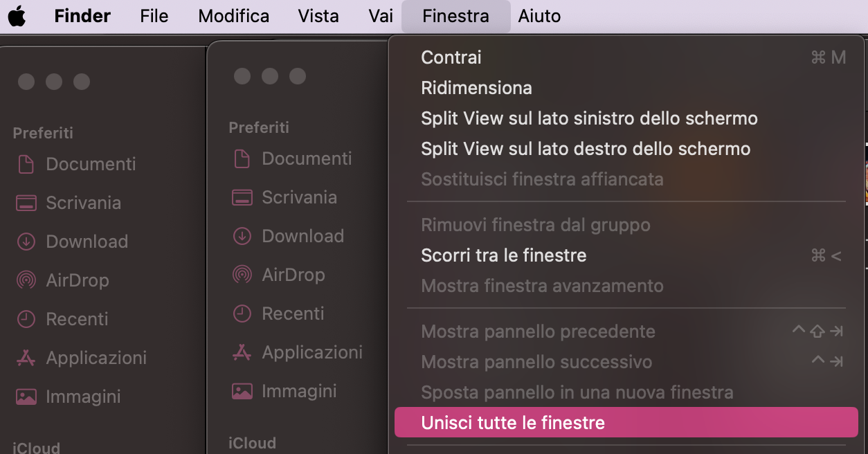Click 'Split View sul lato sinistro dello schermo'
Screen dimensions: 868x454
coord(589,118)
